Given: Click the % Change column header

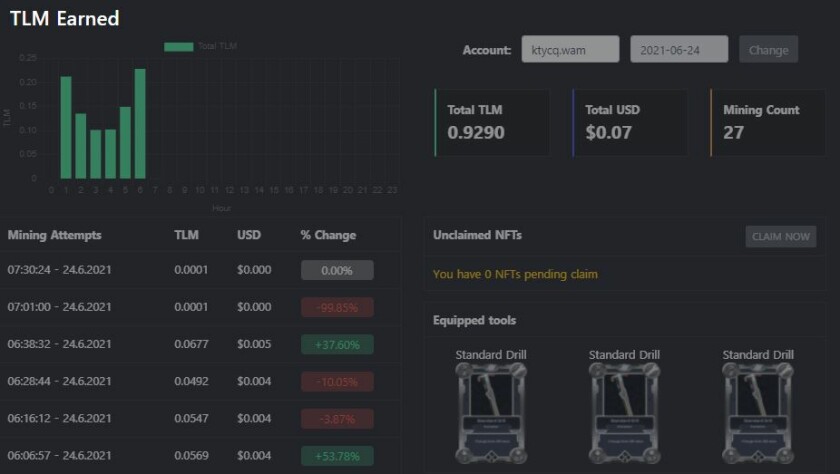Looking at the screenshot, I should 328,235.
